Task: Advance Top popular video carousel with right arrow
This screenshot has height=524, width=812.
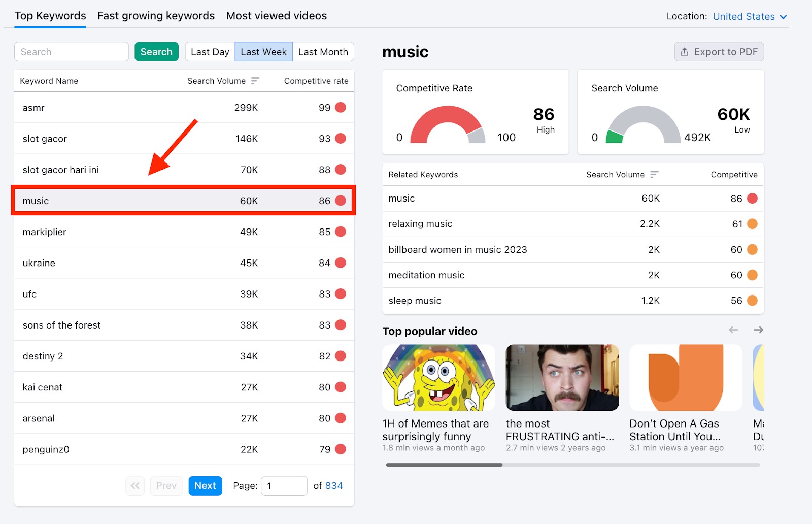Action: click(x=758, y=330)
